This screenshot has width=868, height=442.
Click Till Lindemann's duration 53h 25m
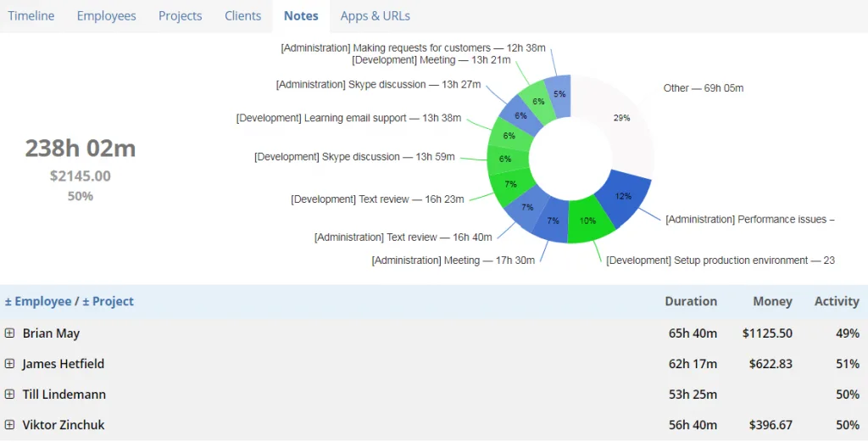point(693,394)
